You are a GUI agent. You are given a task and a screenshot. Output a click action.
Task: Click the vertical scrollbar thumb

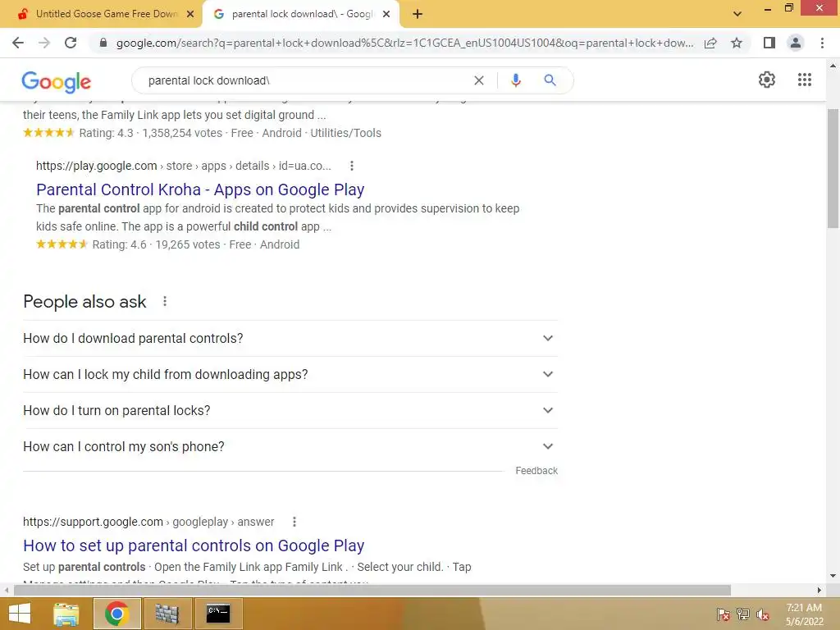coord(833,169)
